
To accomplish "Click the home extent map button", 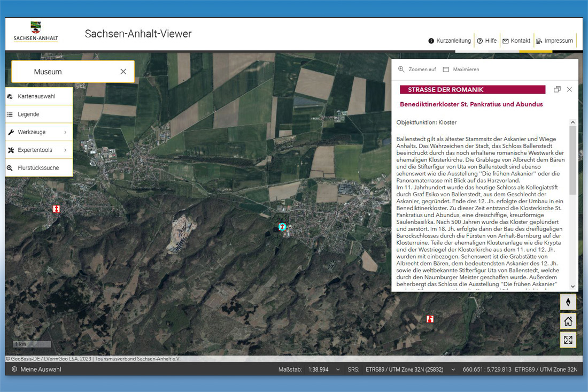I will point(568,321).
